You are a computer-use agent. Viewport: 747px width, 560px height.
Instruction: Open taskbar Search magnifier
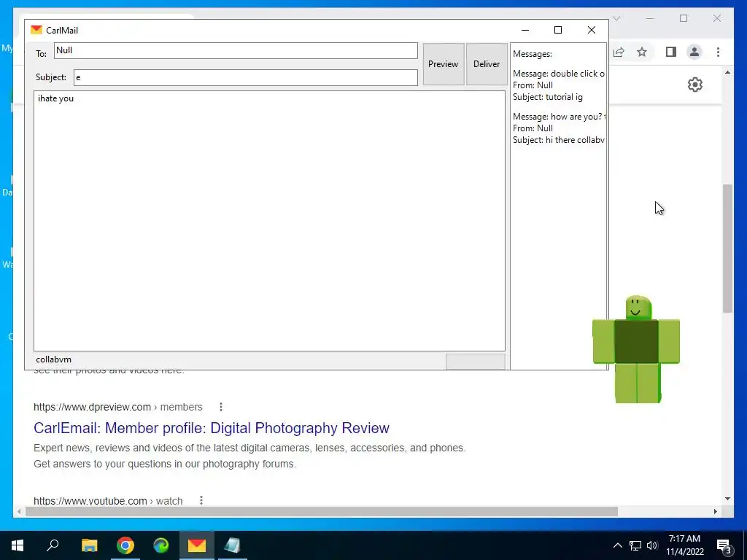pyautogui.click(x=53, y=545)
